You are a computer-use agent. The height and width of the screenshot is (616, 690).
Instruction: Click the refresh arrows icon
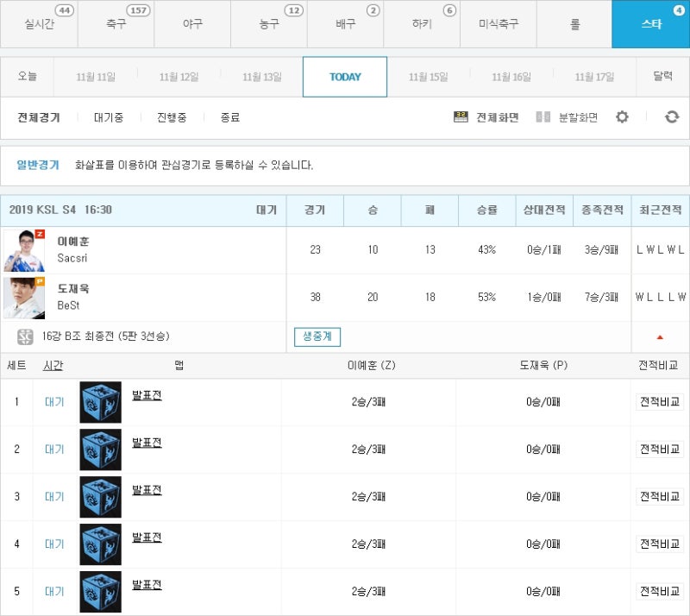pyautogui.click(x=672, y=117)
